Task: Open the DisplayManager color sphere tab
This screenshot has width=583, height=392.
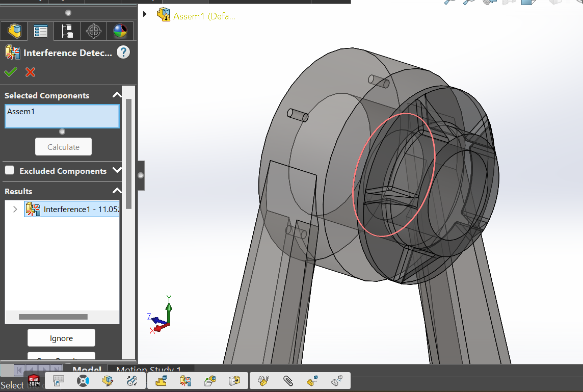Action: point(120,32)
